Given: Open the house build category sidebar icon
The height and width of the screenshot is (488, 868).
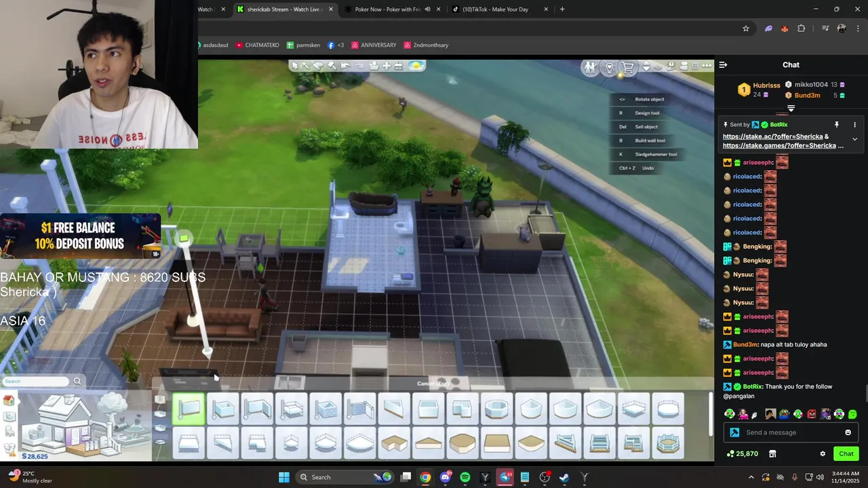Looking at the screenshot, I should coord(9,401).
